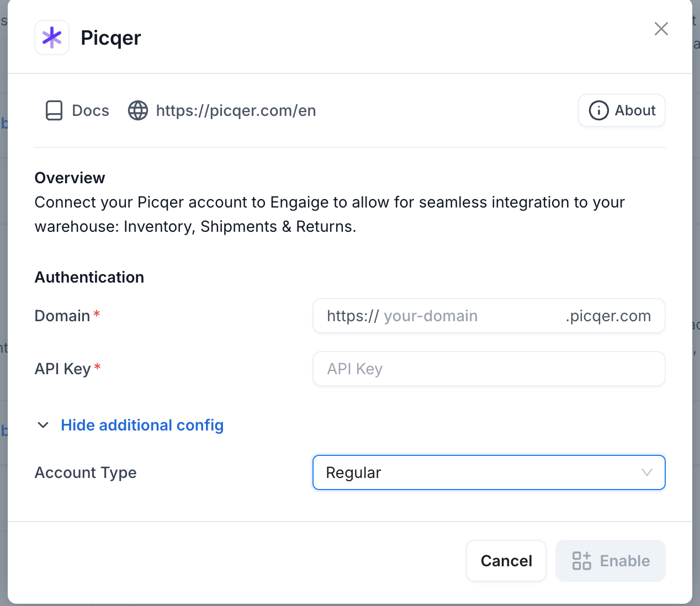Image resolution: width=700 pixels, height=606 pixels.
Task: Click the Docs book icon
Action: (x=54, y=110)
